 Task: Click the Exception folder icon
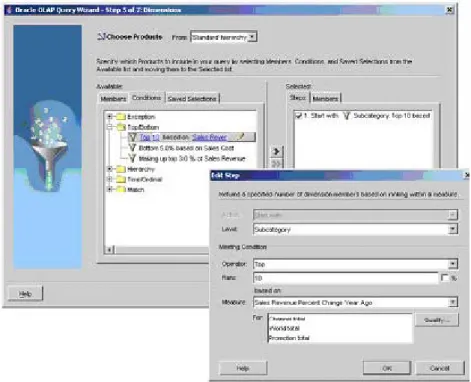121,117
